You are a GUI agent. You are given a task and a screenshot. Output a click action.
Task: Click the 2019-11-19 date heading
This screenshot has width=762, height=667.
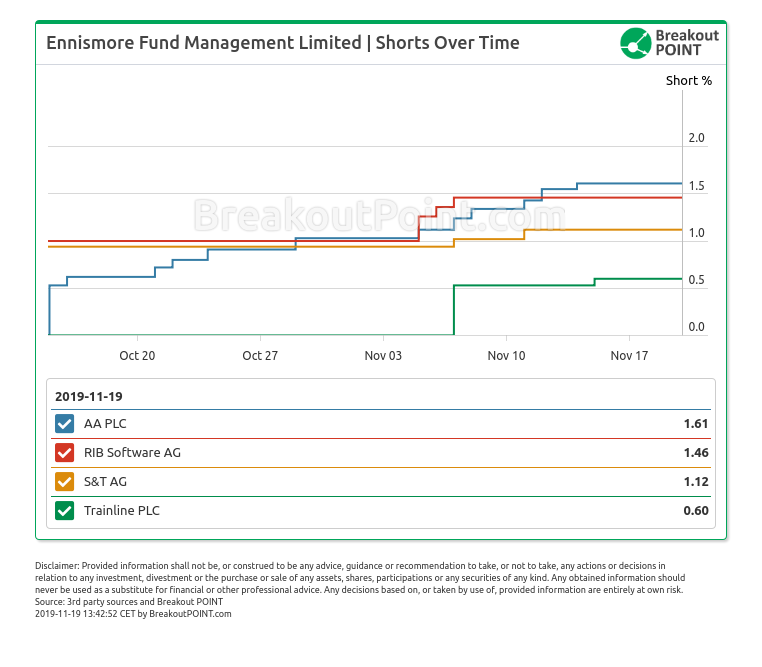coord(88,396)
